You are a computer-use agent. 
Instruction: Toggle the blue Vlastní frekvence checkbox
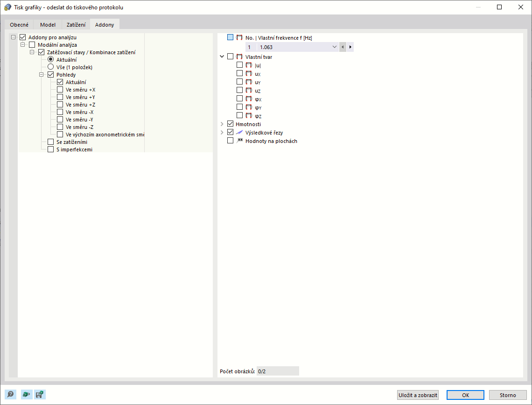(x=231, y=37)
